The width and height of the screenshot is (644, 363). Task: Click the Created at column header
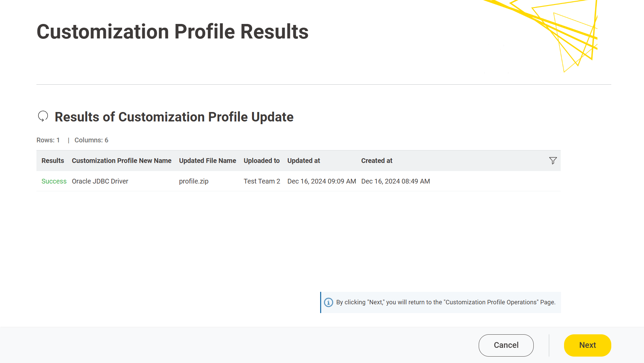point(376,161)
